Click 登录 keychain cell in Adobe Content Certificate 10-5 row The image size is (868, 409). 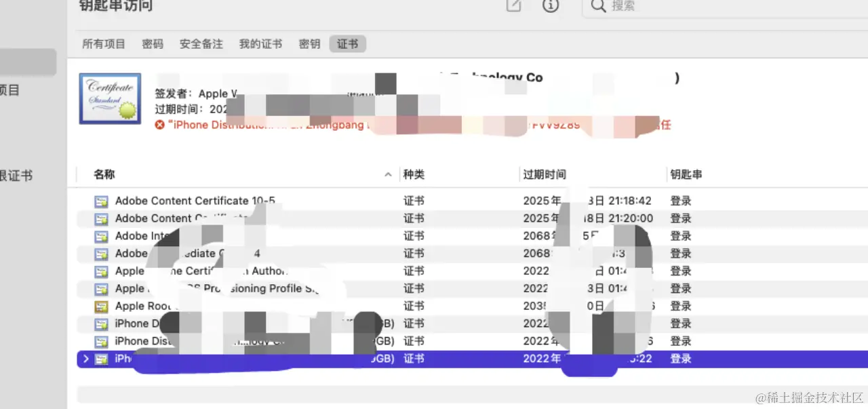(x=681, y=201)
